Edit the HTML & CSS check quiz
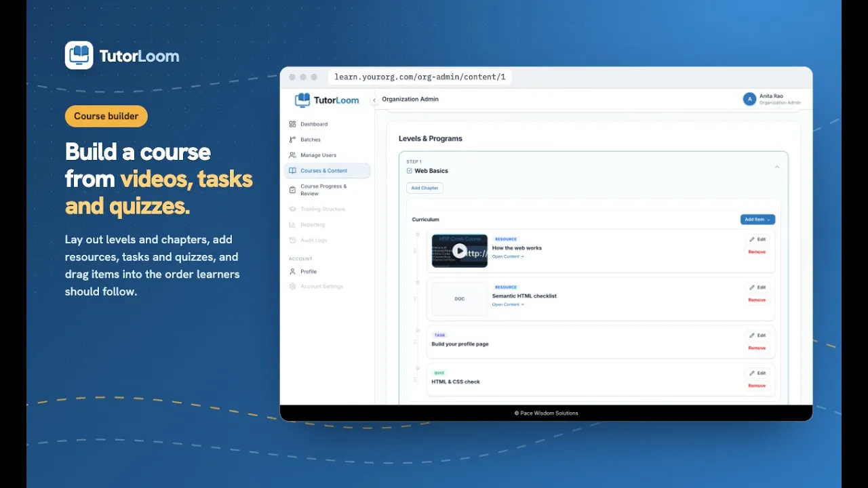The width and height of the screenshot is (868, 488). 757,373
